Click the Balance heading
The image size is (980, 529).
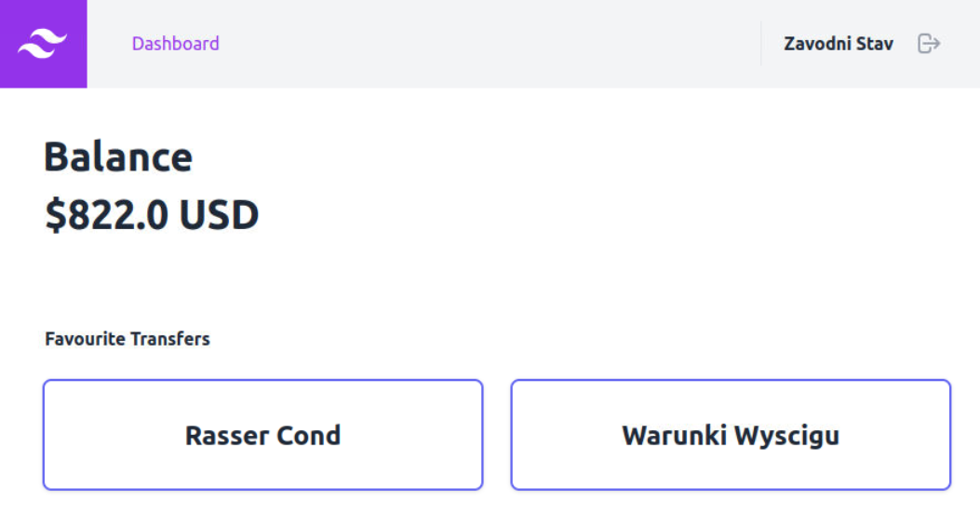(118, 157)
